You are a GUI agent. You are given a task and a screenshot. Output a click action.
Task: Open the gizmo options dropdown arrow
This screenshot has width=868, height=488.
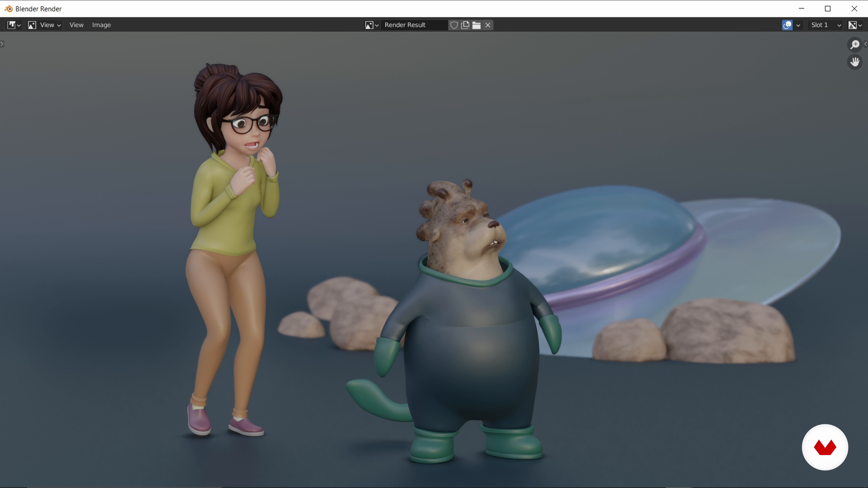click(798, 25)
